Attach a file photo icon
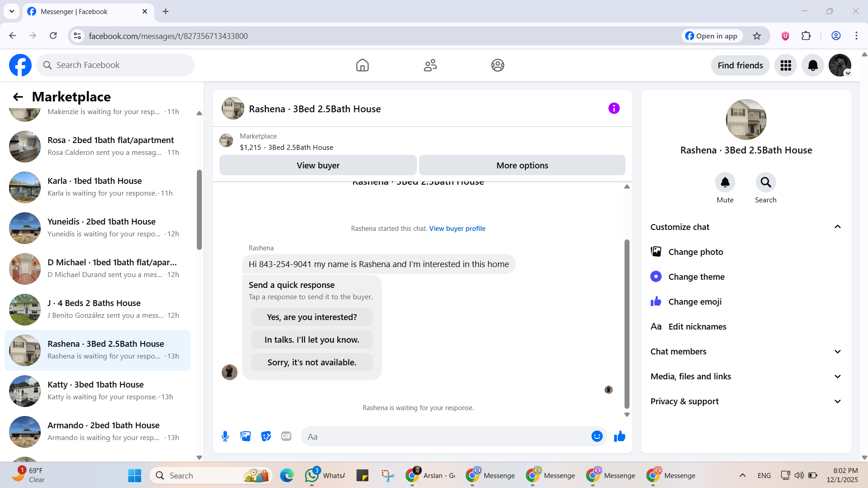Image resolution: width=868 pixels, height=488 pixels. (x=245, y=436)
